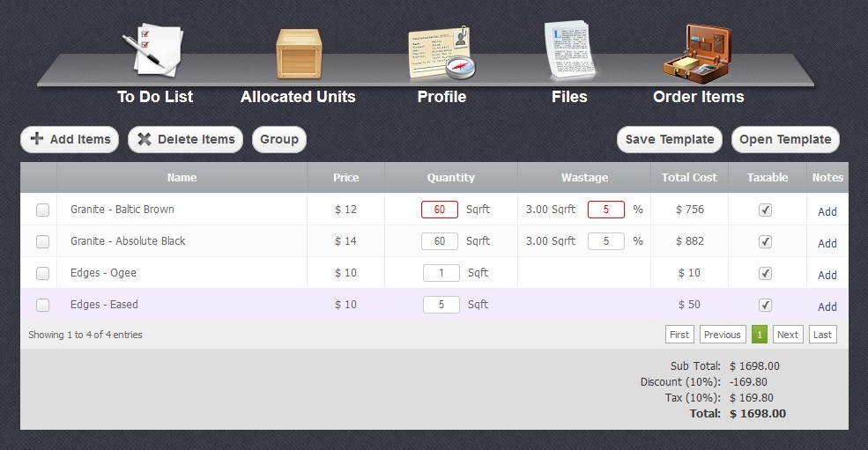Select the Edges - Ogee row checkbox

coord(42,273)
